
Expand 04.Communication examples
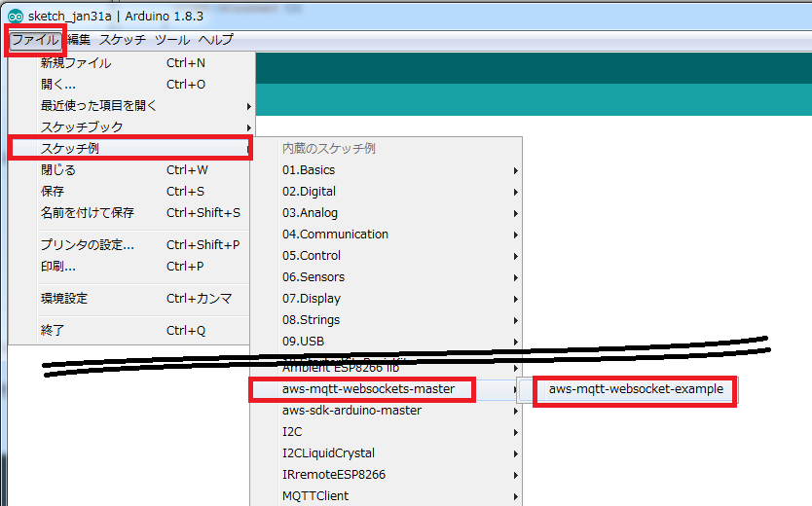(386, 235)
